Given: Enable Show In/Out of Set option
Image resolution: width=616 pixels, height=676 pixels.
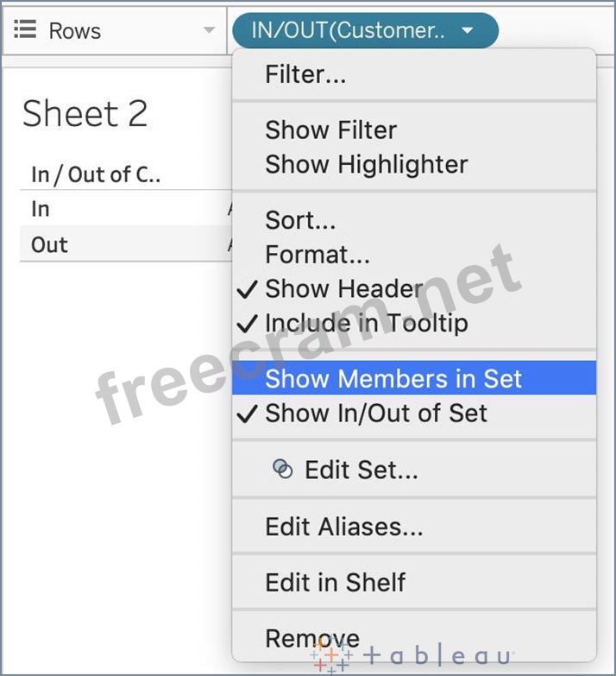Looking at the screenshot, I should pyautogui.click(x=375, y=414).
